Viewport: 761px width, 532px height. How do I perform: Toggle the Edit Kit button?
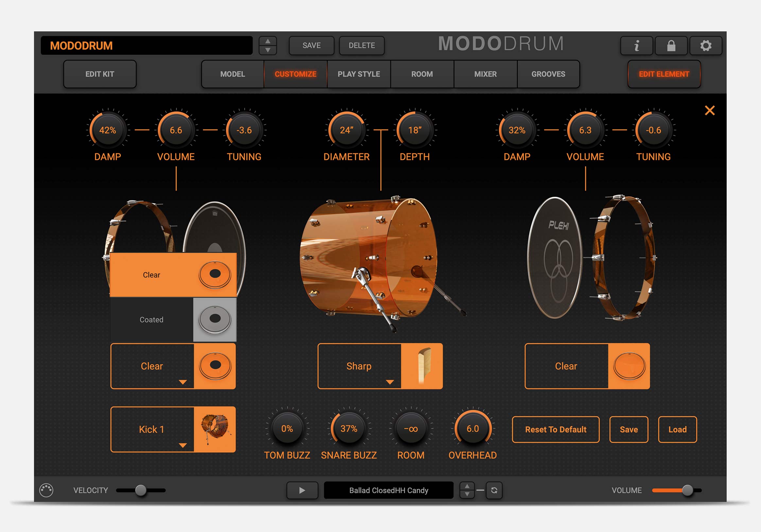click(100, 74)
